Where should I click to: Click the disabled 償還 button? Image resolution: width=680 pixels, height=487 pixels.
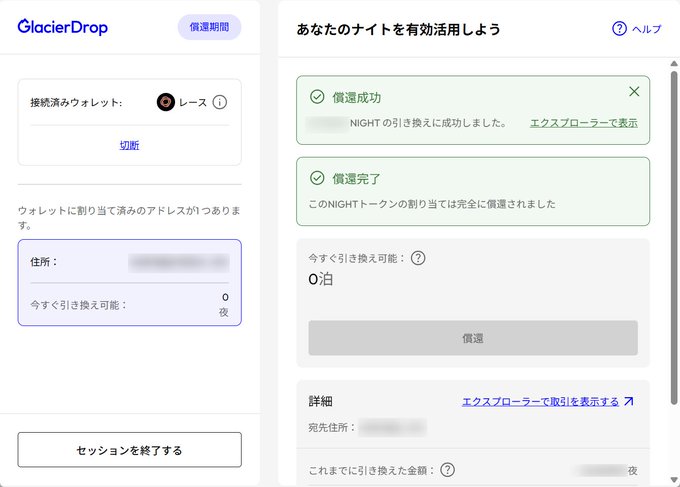[473, 338]
